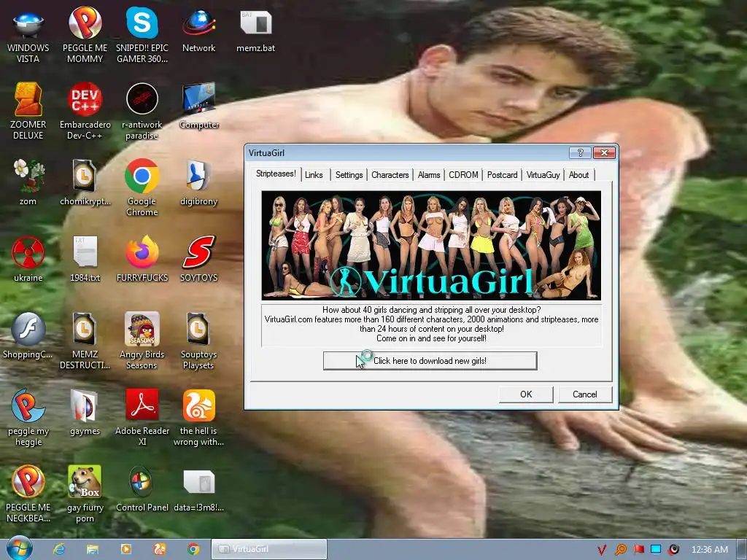Open the orange UC Browser taskbar icon
747x560 pixels.
click(x=159, y=549)
